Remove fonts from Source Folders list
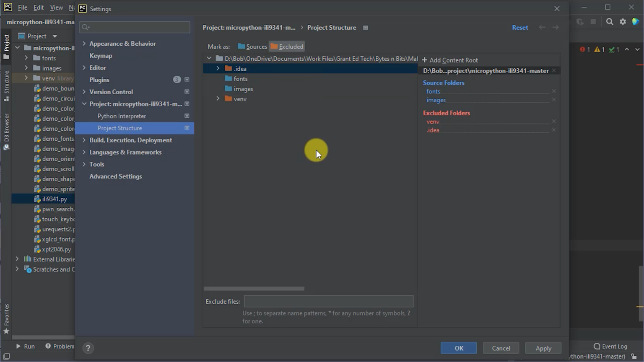The image size is (644, 362). [x=553, y=91]
